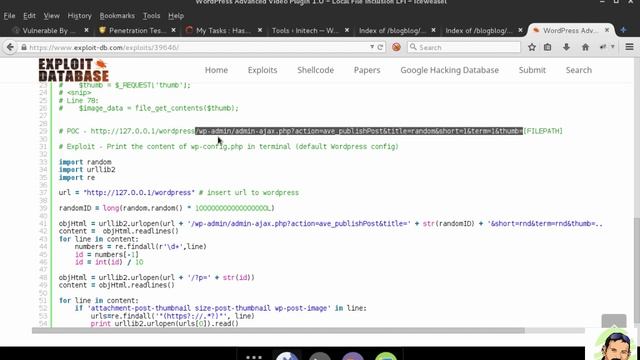
Task: Open the red NoScript blocker icon
Action: click(396, 47)
